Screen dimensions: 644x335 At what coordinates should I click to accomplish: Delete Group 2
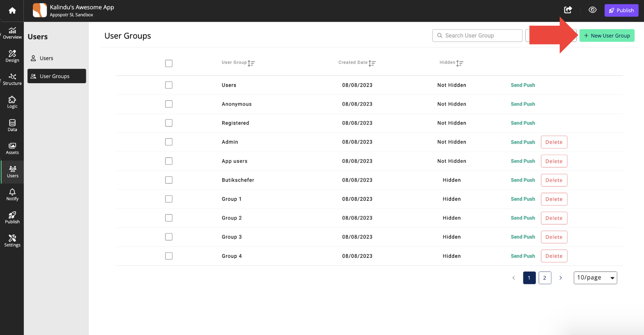554,218
